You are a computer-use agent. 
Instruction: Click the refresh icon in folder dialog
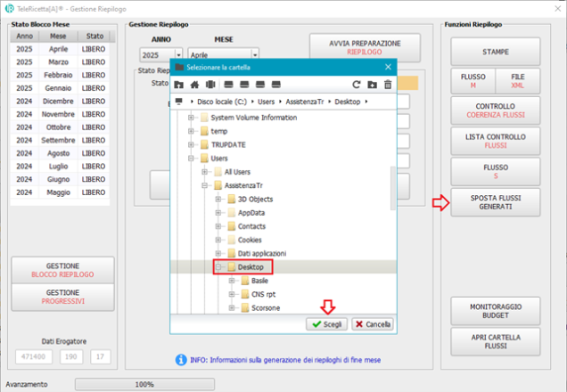coord(357,85)
